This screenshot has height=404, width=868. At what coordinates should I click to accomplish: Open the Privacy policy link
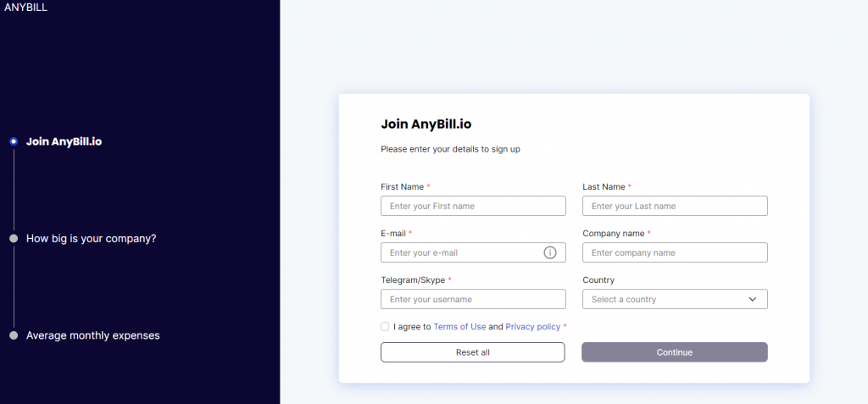click(x=532, y=327)
